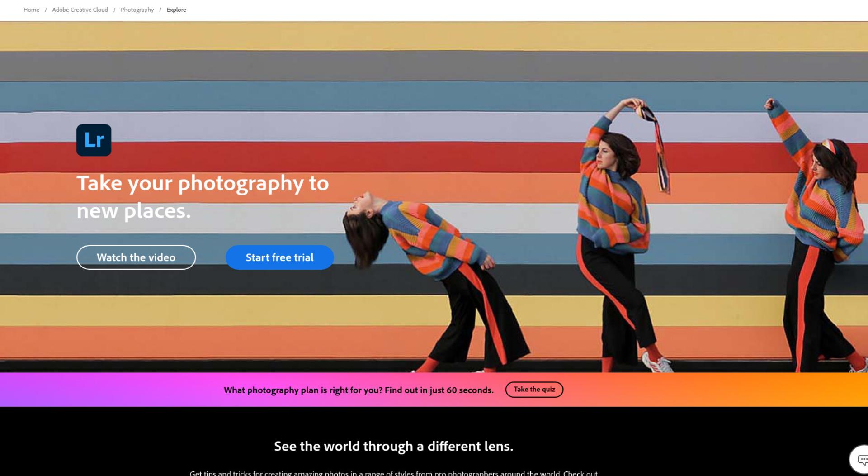The image size is (868, 476).
Task: Click the Take the quiz button
Action: [x=534, y=390]
